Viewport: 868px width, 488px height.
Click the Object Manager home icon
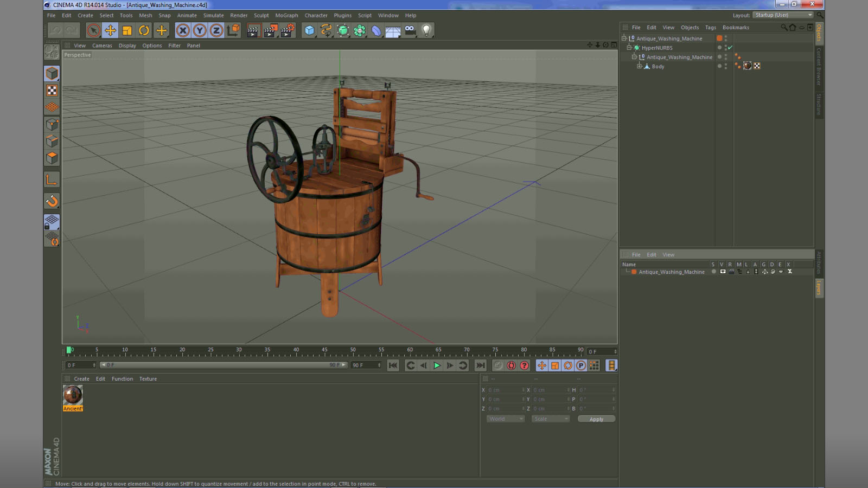[793, 27]
